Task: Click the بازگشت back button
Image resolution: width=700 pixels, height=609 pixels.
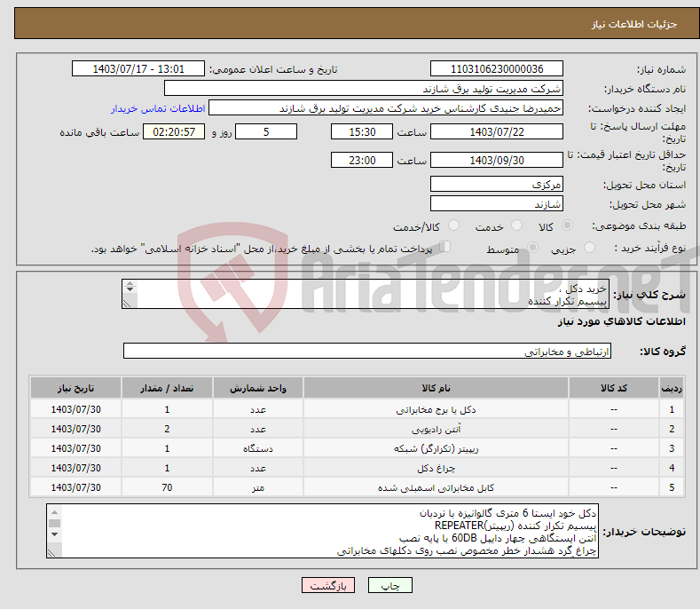Action: [328, 585]
